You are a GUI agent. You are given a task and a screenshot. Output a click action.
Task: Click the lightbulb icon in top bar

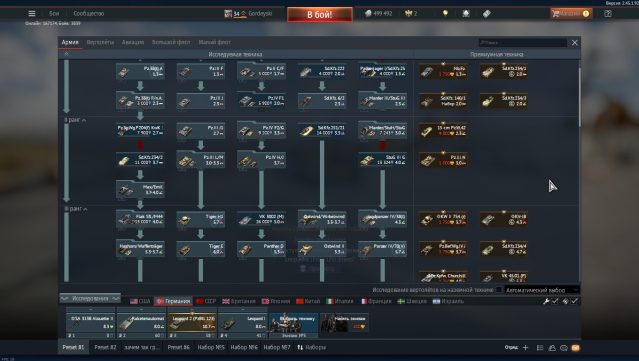[445, 13]
